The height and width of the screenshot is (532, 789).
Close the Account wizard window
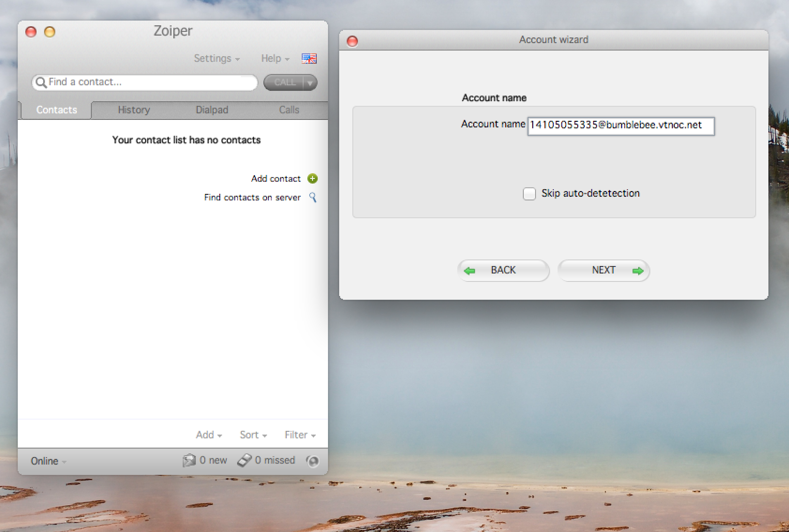coord(352,41)
